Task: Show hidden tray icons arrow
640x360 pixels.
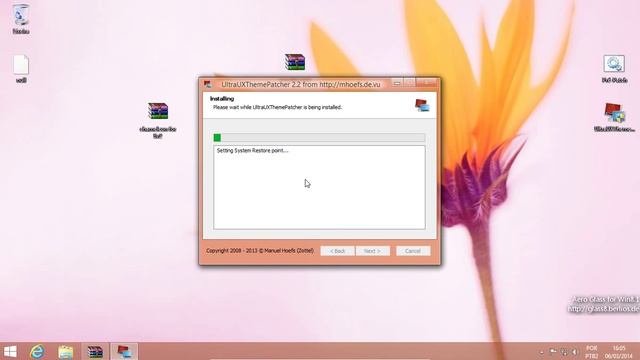Action: [x=542, y=352]
